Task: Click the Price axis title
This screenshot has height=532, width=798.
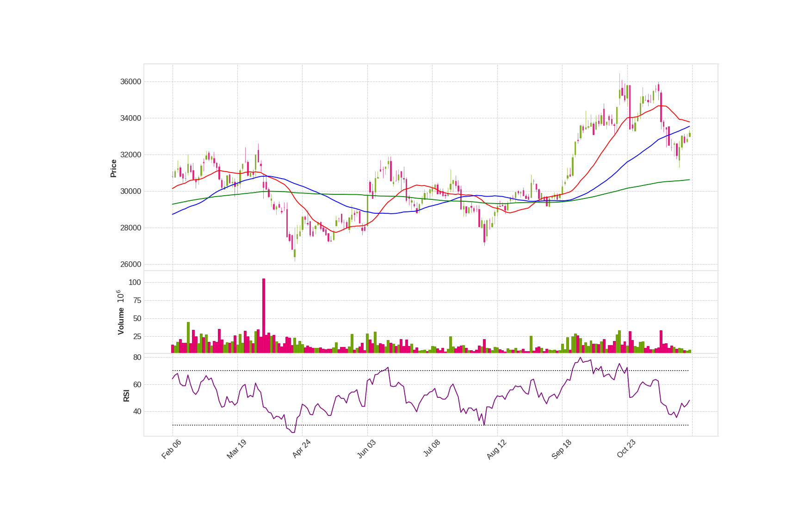Action: pyautogui.click(x=113, y=168)
